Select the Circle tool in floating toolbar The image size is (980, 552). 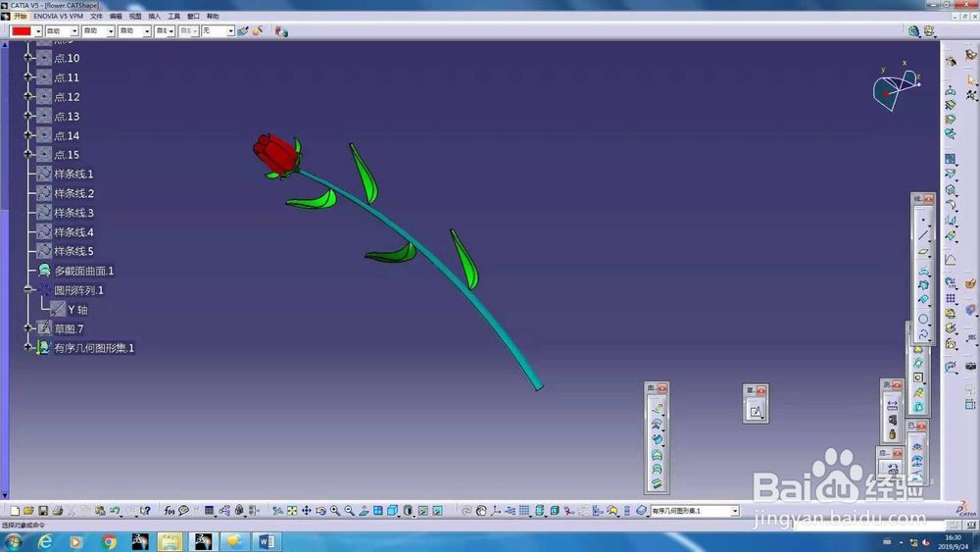point(923,319)
